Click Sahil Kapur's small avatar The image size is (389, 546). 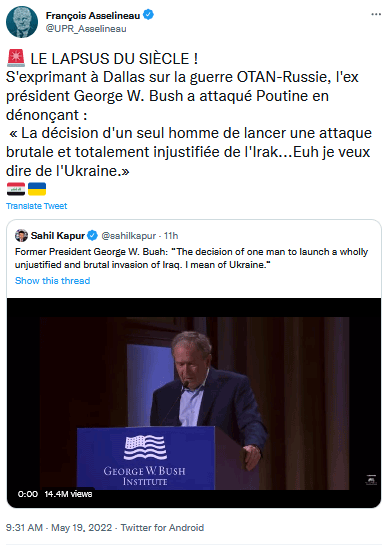coord(21,236)
